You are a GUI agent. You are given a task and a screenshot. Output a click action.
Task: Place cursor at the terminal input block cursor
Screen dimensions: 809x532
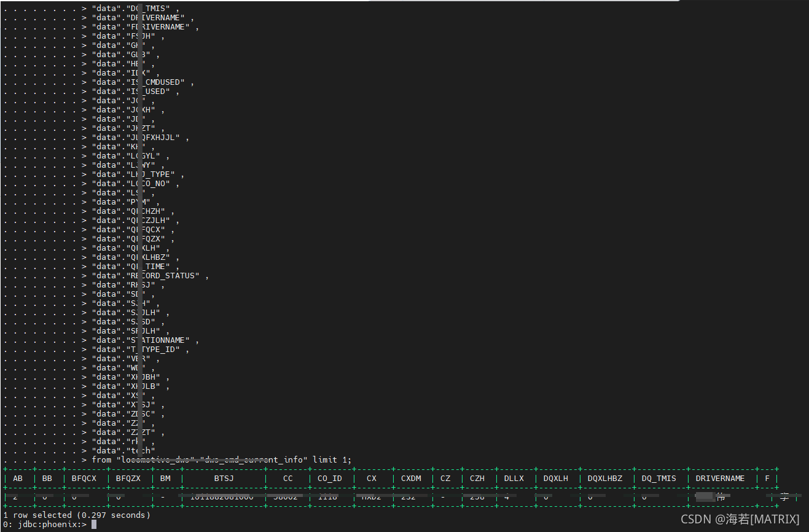click(x=94, y=524)
